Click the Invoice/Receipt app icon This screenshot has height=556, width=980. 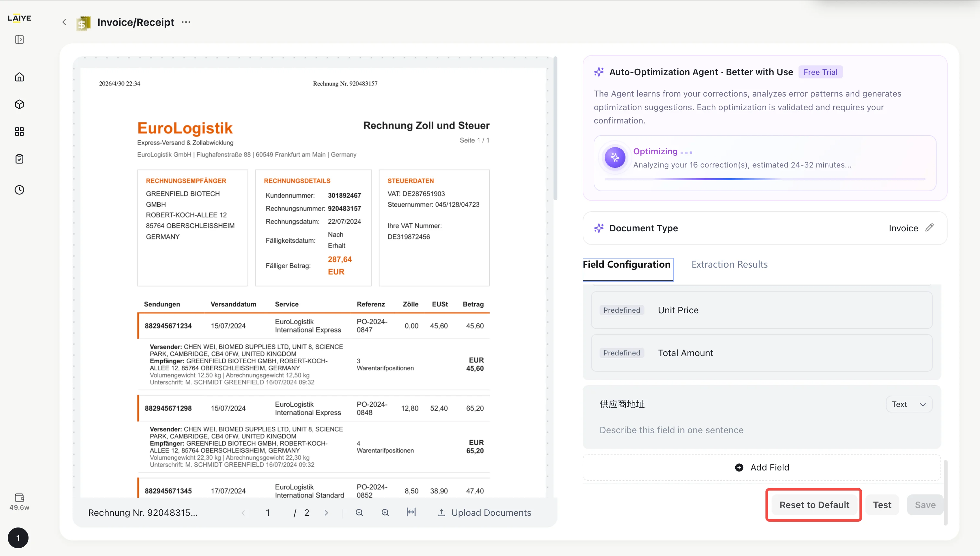point(83,23)
